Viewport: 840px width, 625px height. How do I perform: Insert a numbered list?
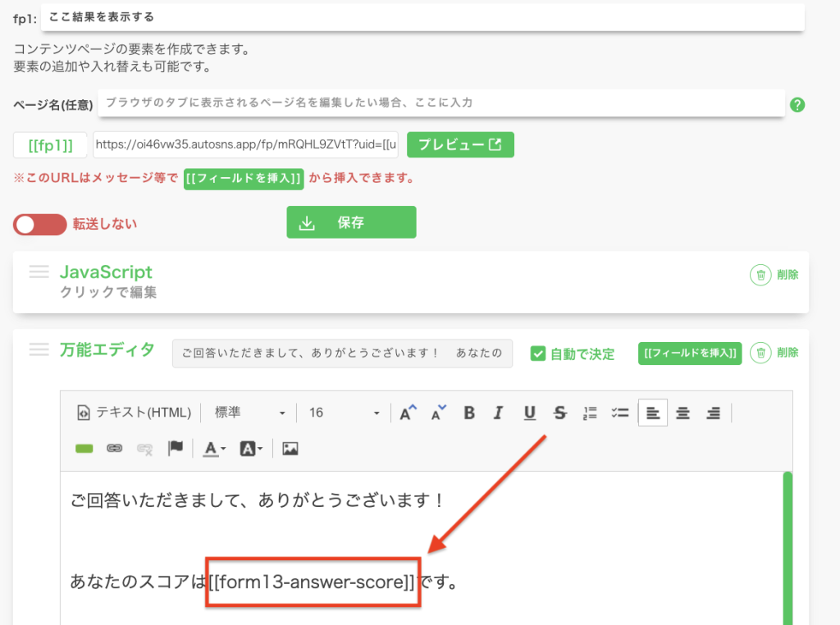pos(590,413)
